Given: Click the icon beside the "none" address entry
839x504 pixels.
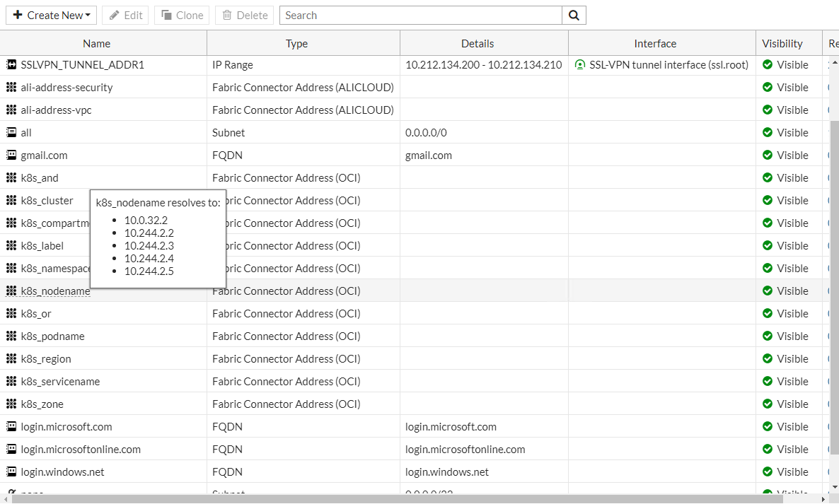Looking at the screenshot, I should click(x=11, y=493).
